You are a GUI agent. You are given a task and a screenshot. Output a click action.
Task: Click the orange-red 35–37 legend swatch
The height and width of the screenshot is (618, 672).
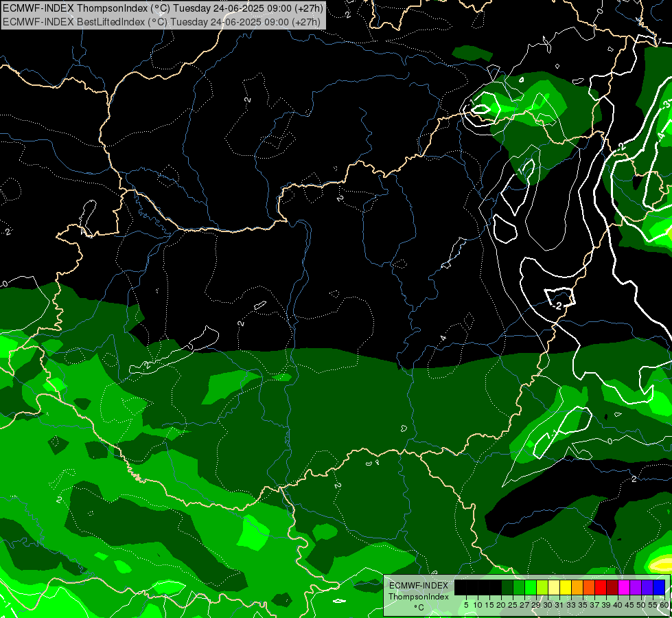[x=589, y=587]
